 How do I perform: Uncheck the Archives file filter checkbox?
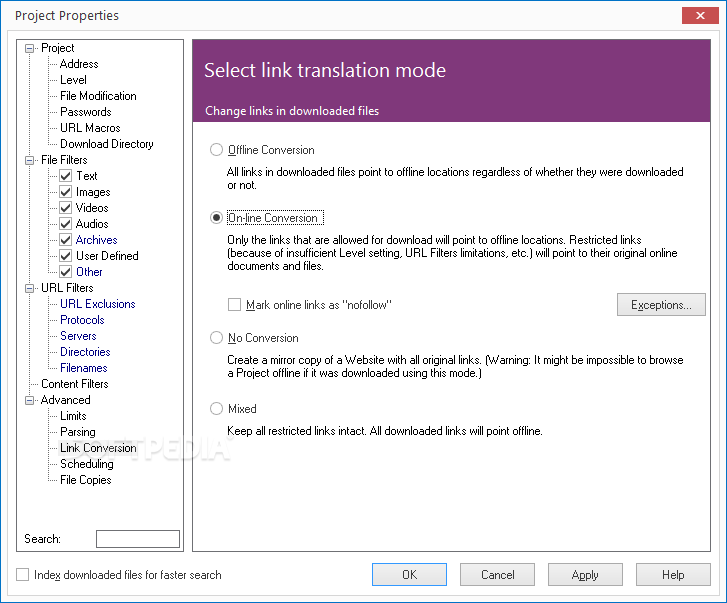click(x=66, y=240)
